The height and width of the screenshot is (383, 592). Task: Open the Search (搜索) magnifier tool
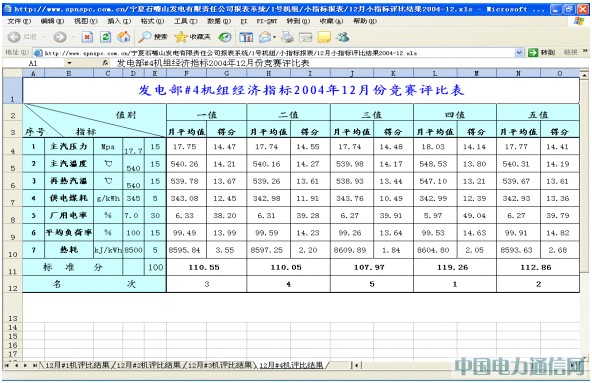tap(153, 37)
